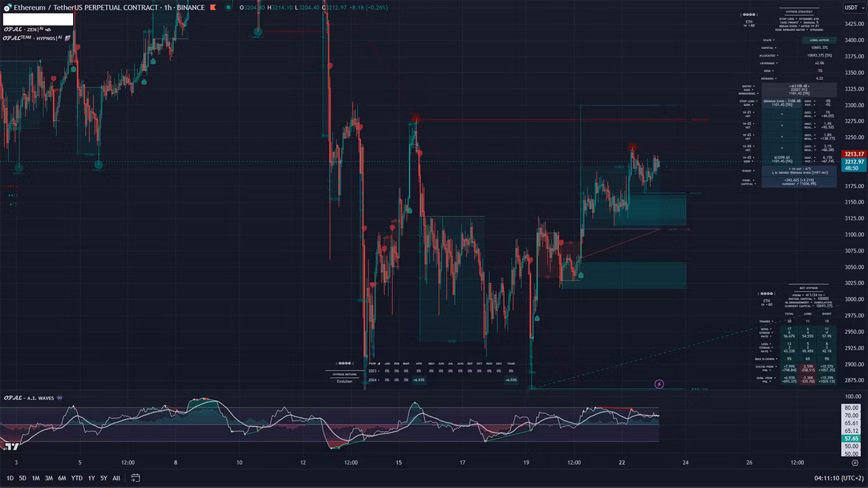Click the purple lightning bolt icon
The height and width of the screenshot is (488, 868).
point(660,384)
